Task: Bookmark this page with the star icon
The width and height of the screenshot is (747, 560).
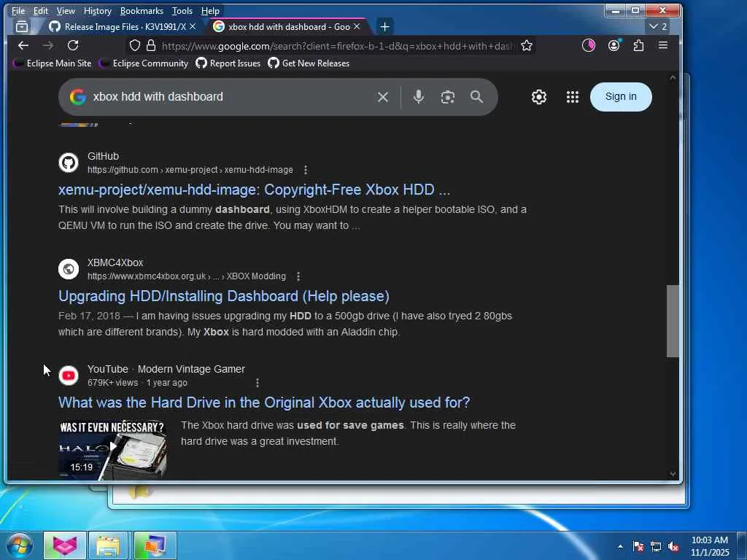Action: [527, 46]
